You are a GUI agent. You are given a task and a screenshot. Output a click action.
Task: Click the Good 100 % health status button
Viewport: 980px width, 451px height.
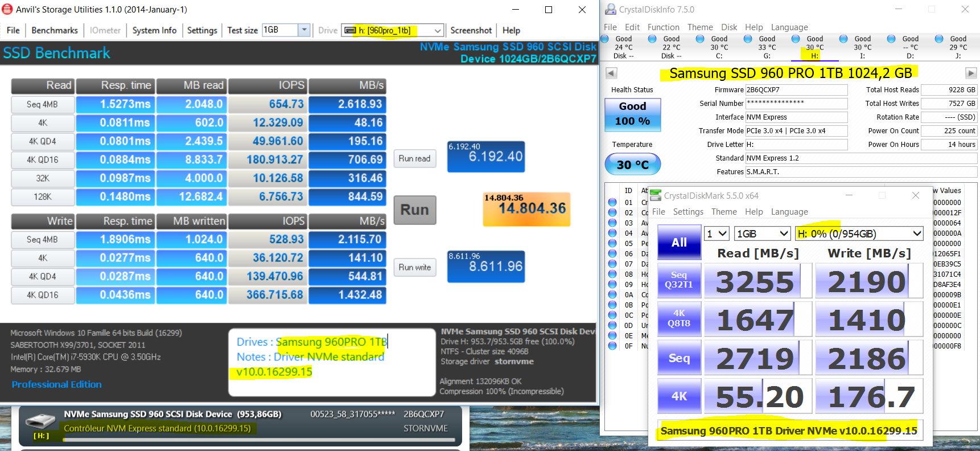[x=632, y=114]
